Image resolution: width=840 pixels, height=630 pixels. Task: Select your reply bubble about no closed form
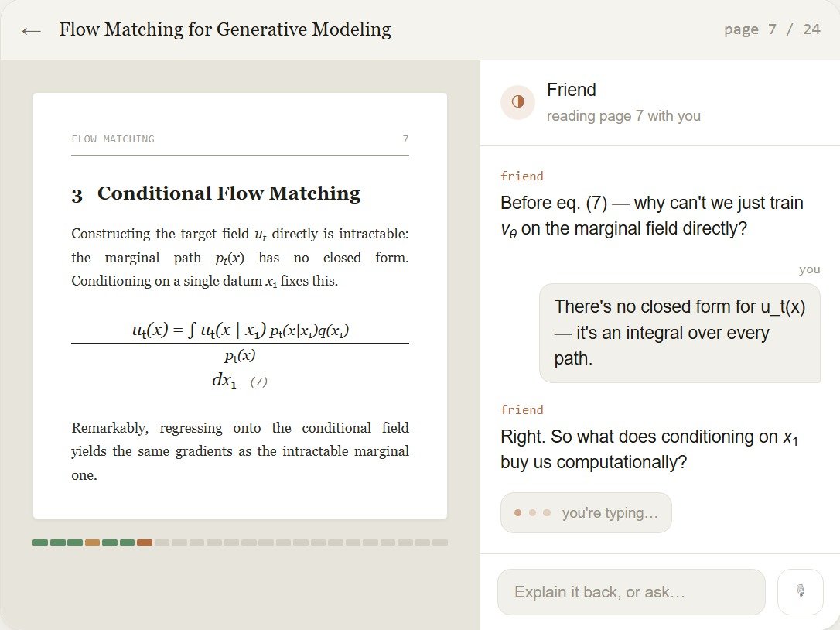point(679,333)
